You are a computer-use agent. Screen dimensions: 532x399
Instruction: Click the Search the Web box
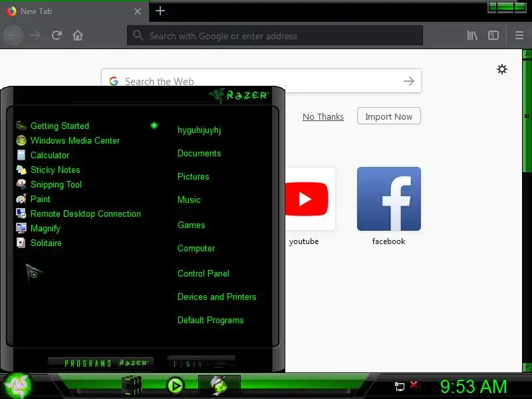[261, 80]
